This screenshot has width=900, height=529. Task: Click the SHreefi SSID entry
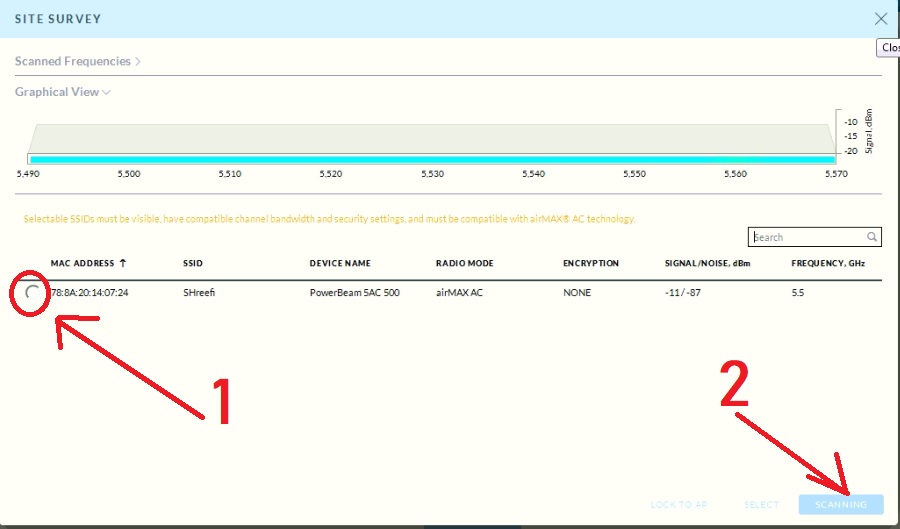pyautogui.click(x=198, y=293)
